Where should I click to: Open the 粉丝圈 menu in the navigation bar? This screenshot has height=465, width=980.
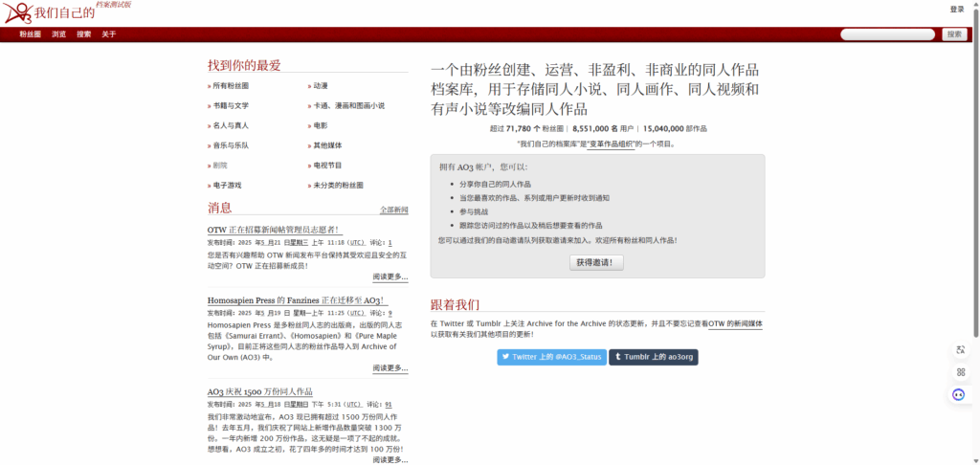pyautogui.click(x=31, y=34)
